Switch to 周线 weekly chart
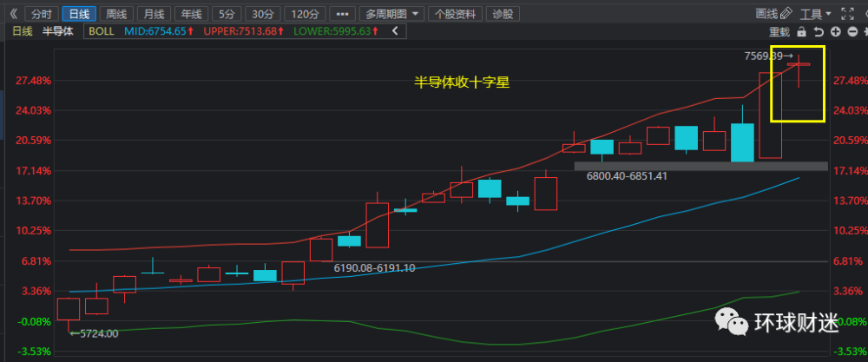The image size is (868, 362). 116,14
